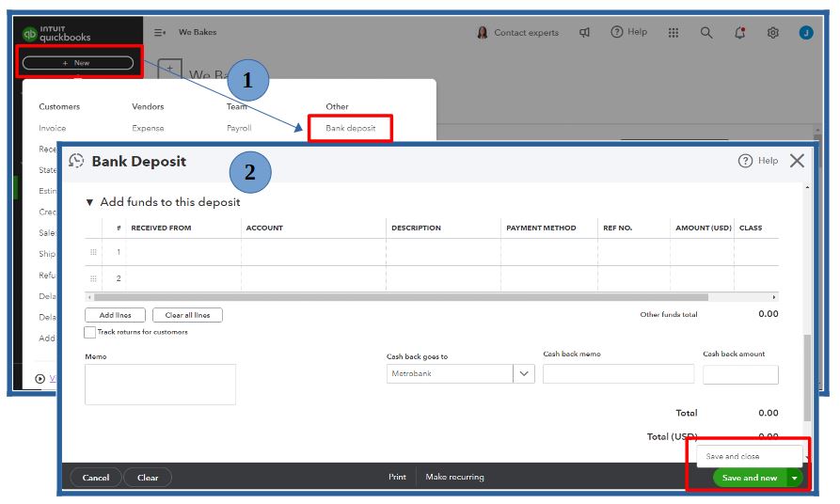This screenshot has width=840, height=504.
Task: Open the apps grid icon
Action: point(674,33)
